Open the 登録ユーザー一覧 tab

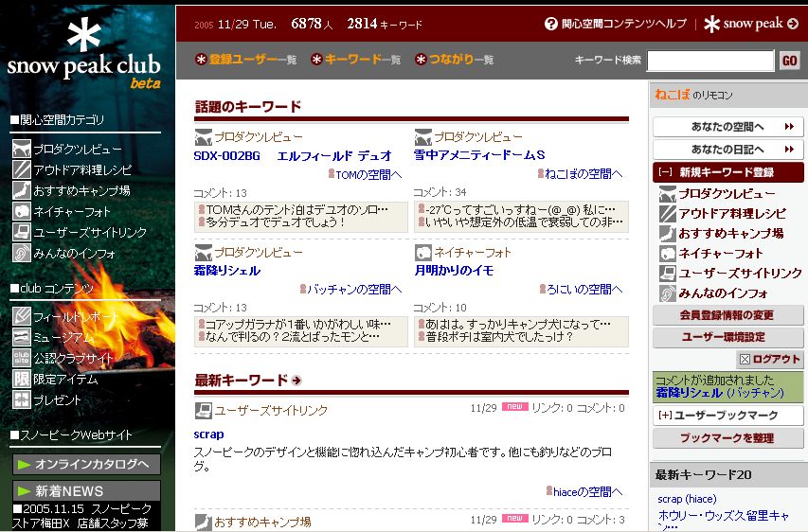245,60
